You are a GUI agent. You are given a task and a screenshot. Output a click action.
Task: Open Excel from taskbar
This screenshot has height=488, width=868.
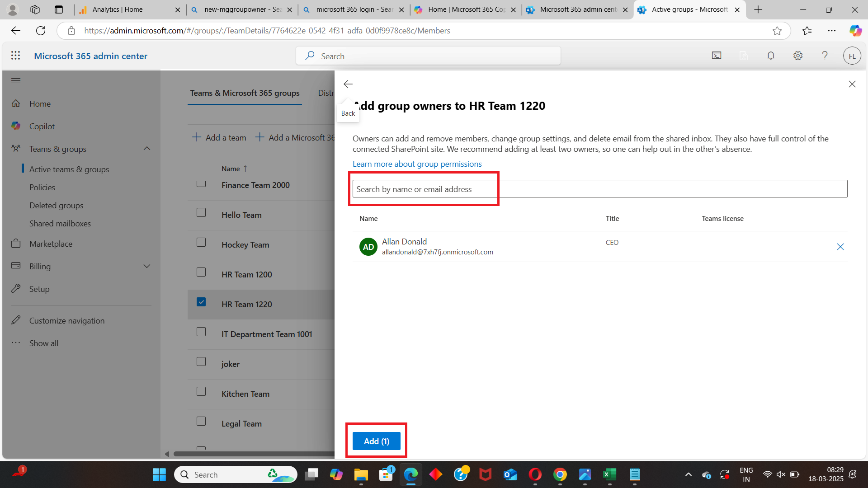609,474
